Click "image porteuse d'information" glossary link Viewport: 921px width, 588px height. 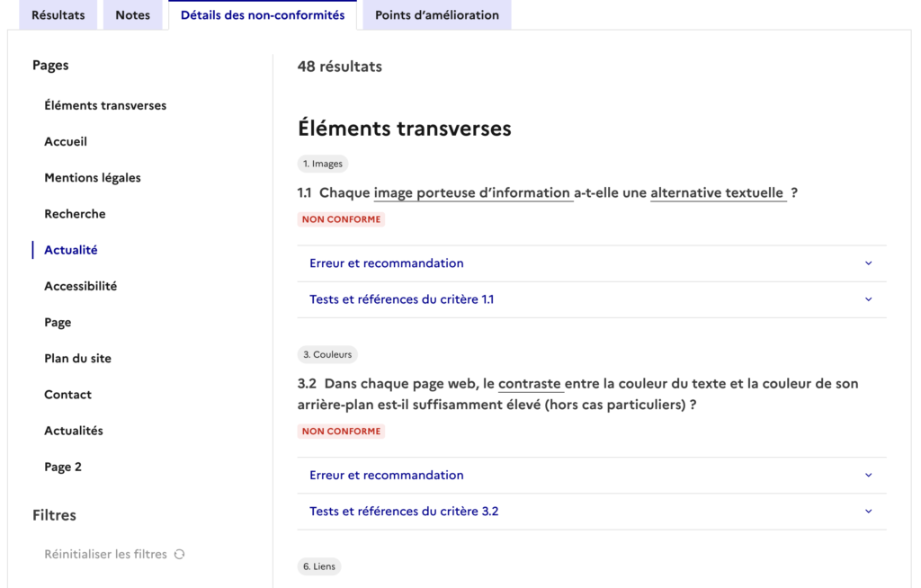point(473,192)
